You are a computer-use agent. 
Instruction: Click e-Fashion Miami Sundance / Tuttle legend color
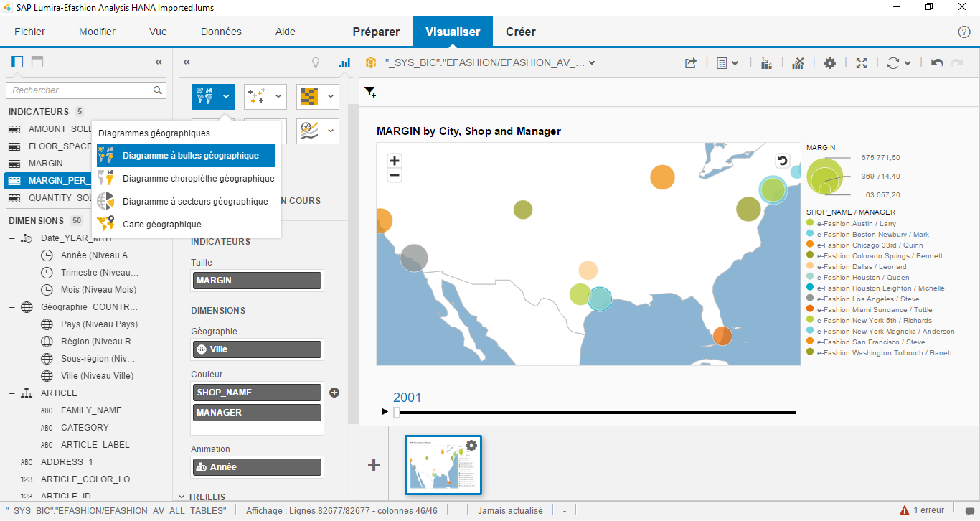tap(810, 310)
